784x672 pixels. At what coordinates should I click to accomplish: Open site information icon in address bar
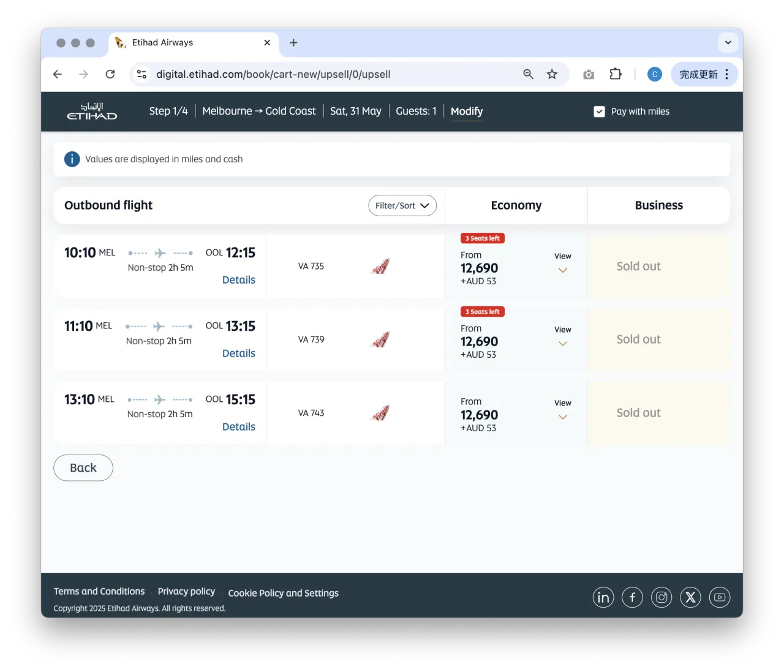tap(141, 74)
